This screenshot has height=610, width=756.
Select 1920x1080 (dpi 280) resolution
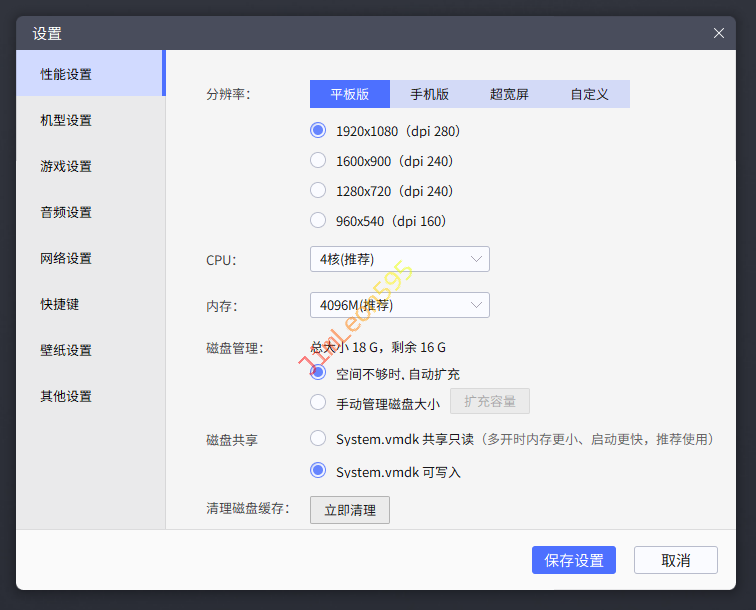point(318,130)
